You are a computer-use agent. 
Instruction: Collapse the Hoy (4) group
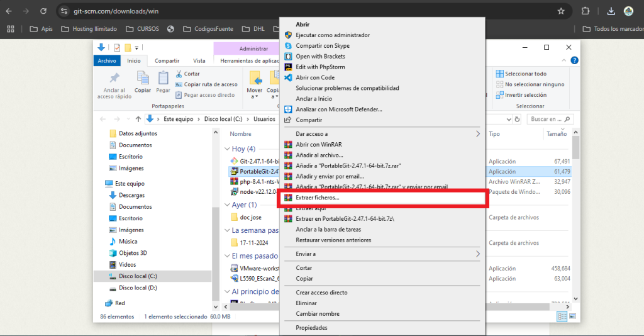[227, 148]
